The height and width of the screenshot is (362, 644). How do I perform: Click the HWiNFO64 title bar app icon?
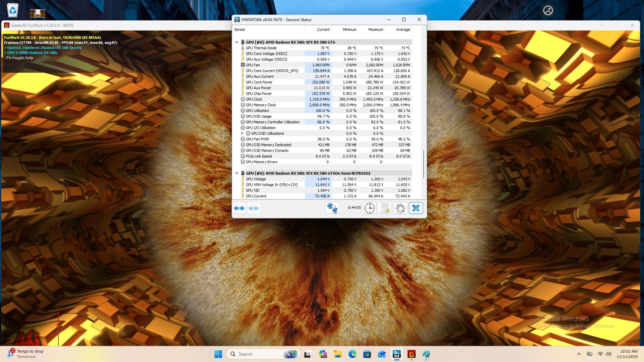[237, 20]
